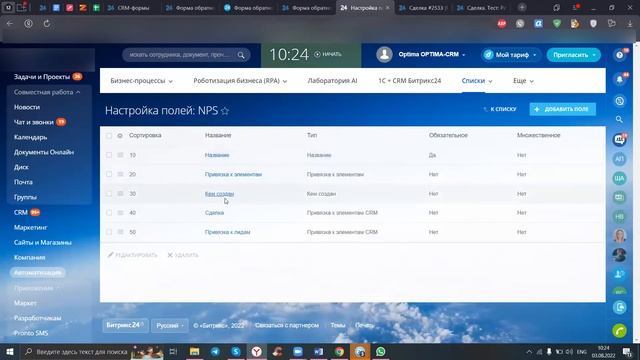Click the Удалить action below the table
The image size is (640, 360).
[x=182, y=255]
